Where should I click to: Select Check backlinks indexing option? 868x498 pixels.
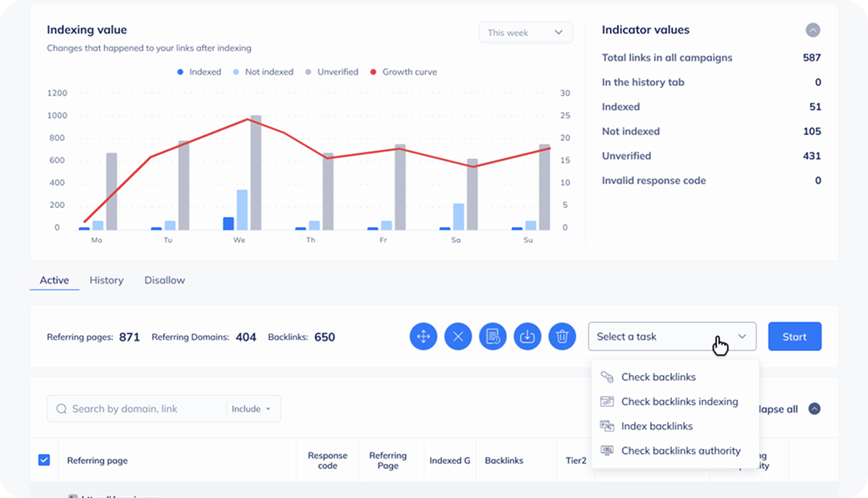point(679,402)
